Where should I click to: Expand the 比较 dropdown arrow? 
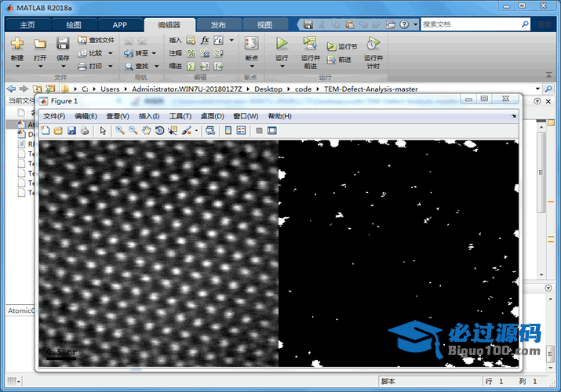(x=110, y=53)
